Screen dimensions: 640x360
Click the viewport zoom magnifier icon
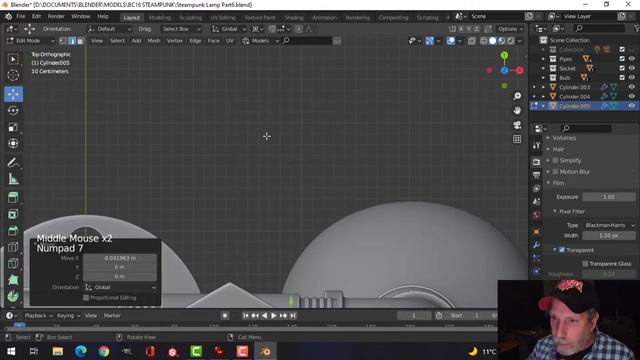coord(517,96)
